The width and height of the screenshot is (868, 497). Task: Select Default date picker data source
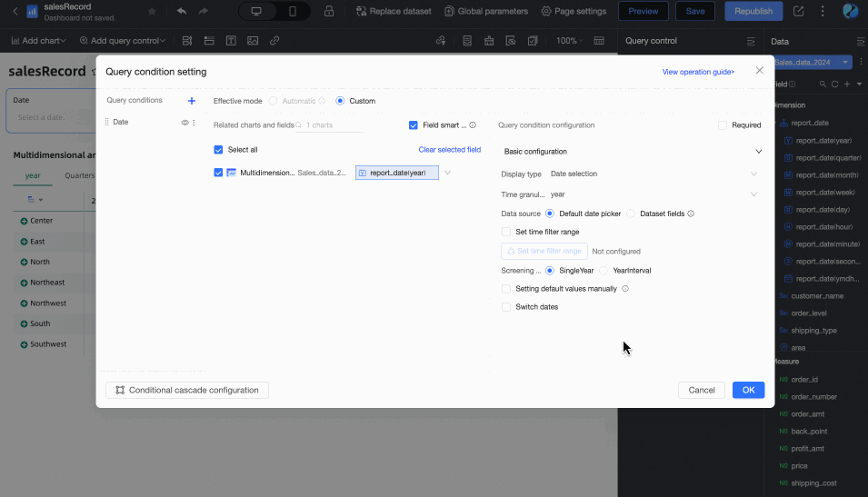[x=550, y=214]
